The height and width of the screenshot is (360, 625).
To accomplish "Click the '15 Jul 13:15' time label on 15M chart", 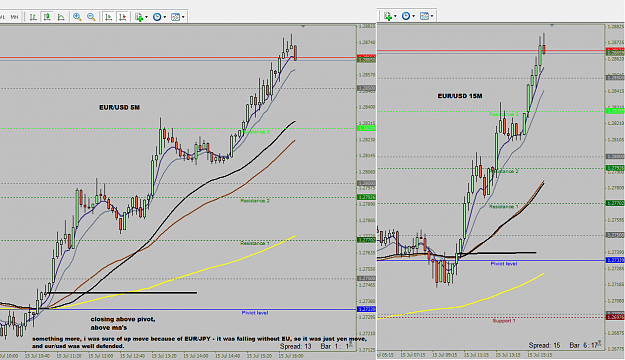I will coord(508,354).
